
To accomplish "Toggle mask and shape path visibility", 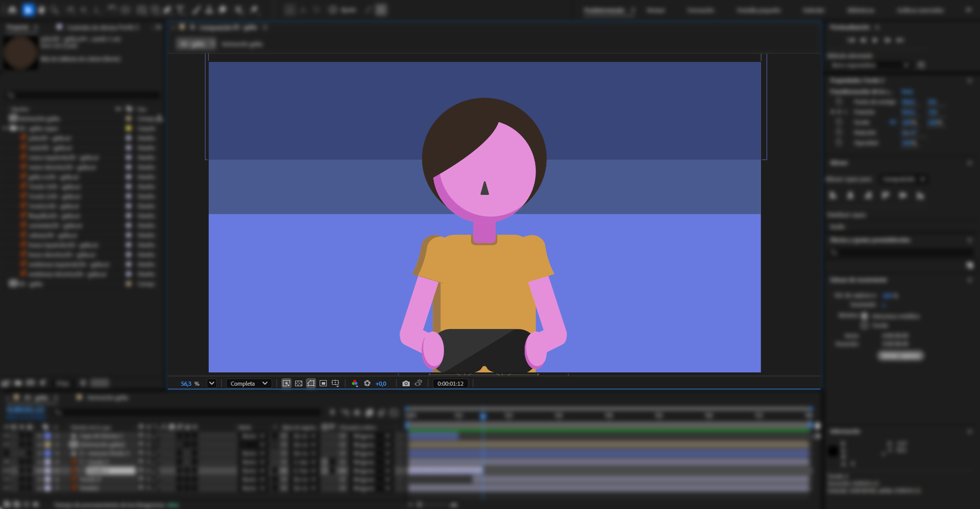I will pos(311,383).
